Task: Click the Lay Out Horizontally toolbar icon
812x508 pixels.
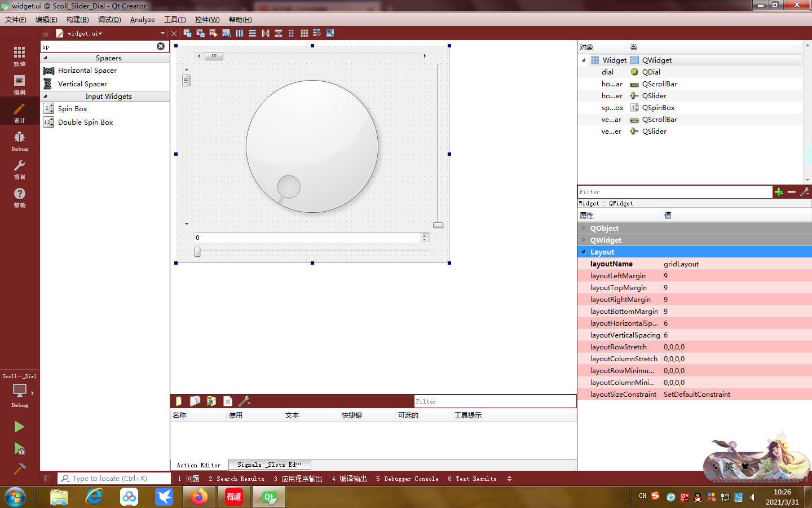Action: (239, 33)
